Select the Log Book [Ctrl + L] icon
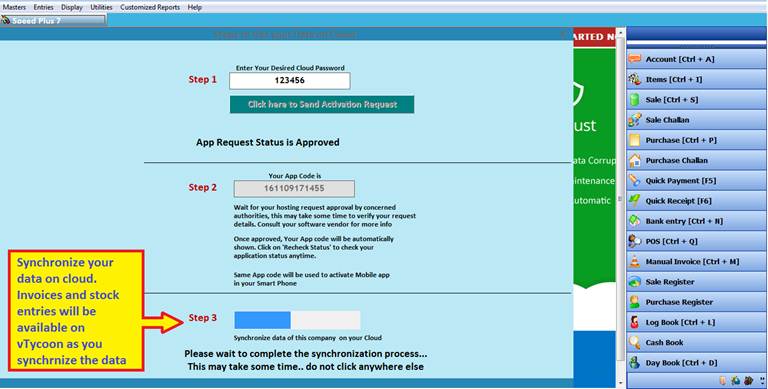The width and height of the screenshot is (768, 389). tap(635, 322)
